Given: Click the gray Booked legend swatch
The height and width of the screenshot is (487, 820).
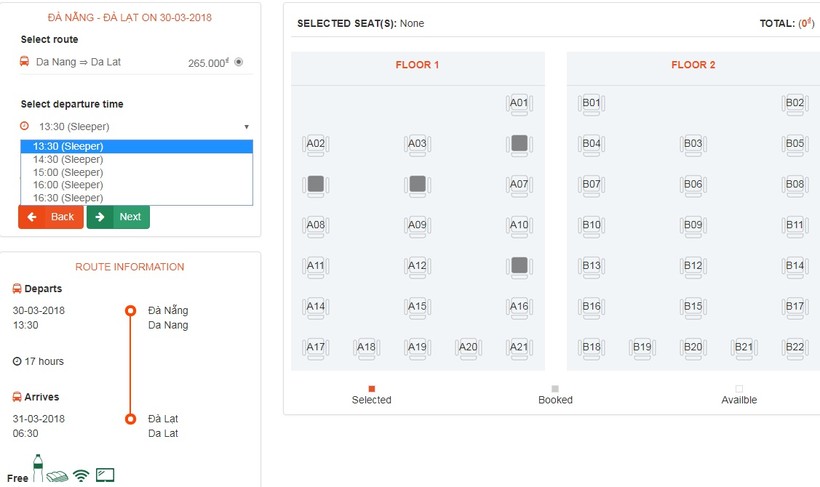Looking at the screenshot, I should click(555, 389).
